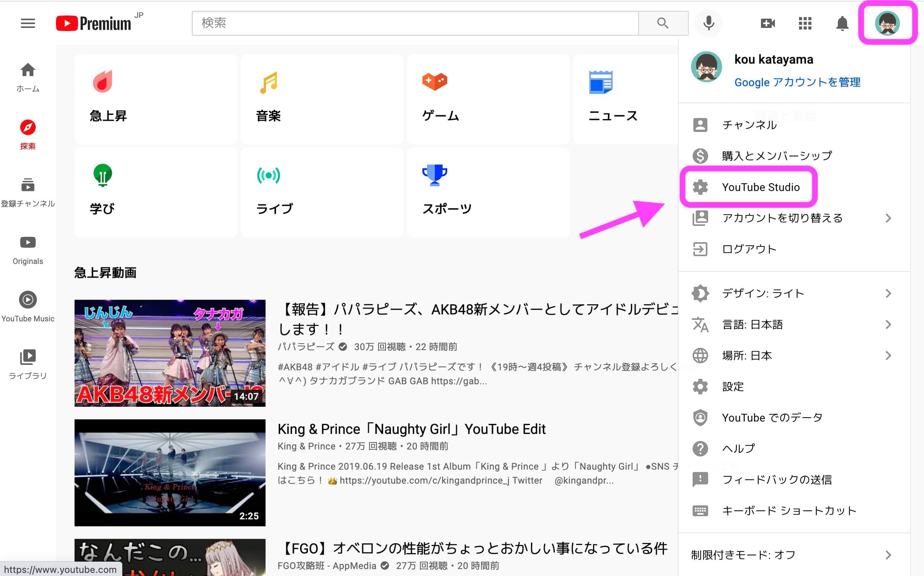Open the ニュース category card
Screen dimensions: 924x576
(625, 99)
